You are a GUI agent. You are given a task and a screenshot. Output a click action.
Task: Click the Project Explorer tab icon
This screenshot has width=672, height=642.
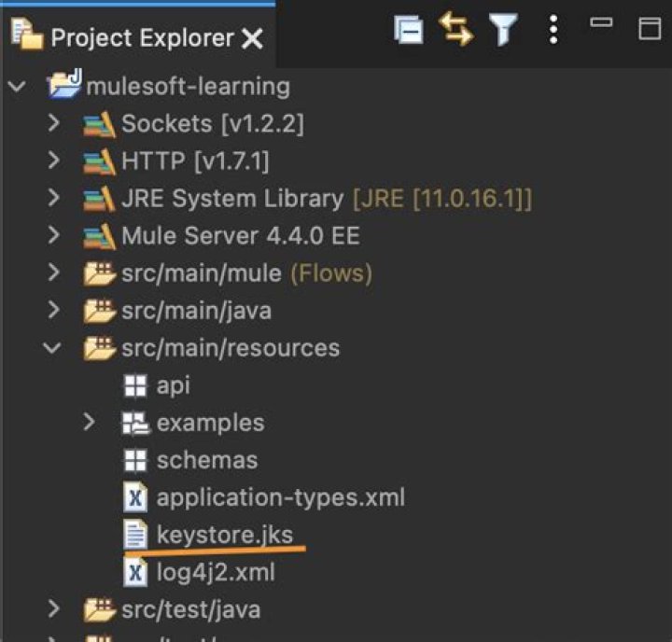pos(27,35)
